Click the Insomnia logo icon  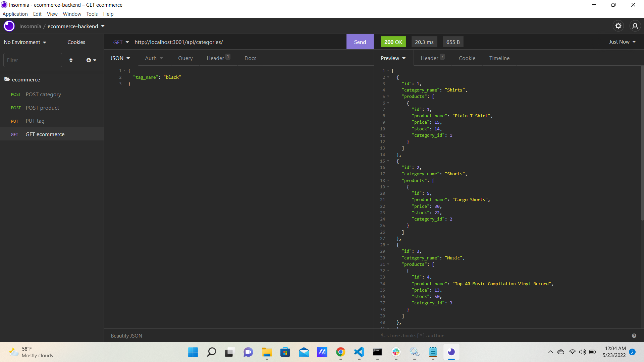(x=9, y=26)
